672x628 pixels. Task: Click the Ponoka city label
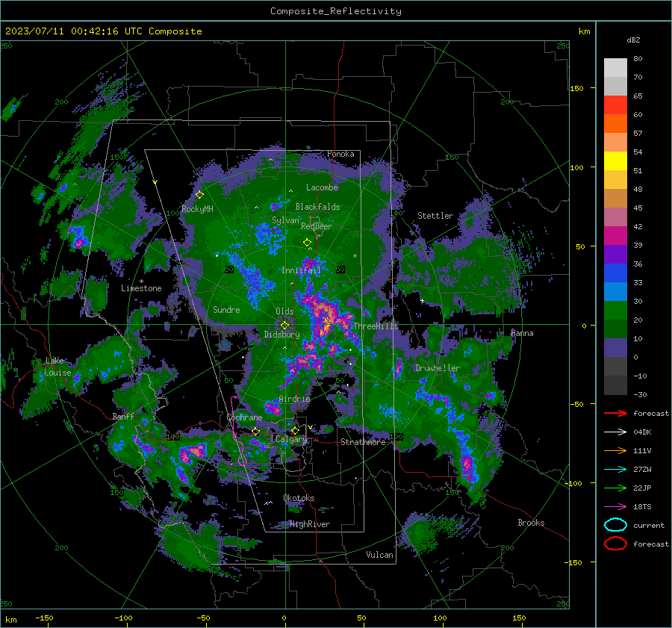click(x=340, y=154)
